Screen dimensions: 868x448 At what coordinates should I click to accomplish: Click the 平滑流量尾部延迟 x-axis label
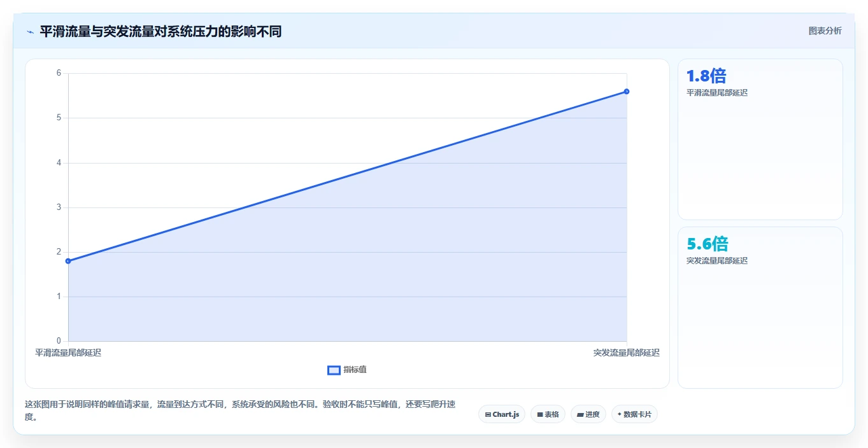coord(68,353)
